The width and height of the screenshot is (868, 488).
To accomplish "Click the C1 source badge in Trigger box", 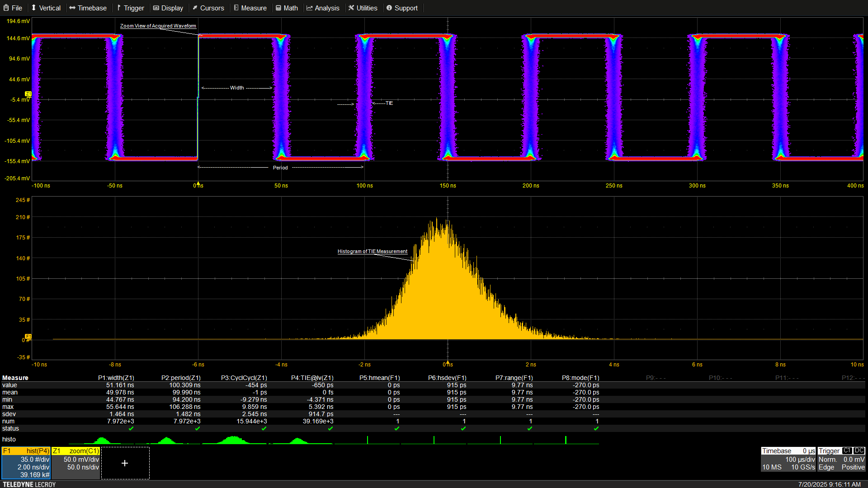I will pyautogui.click(x=847, y=451).
